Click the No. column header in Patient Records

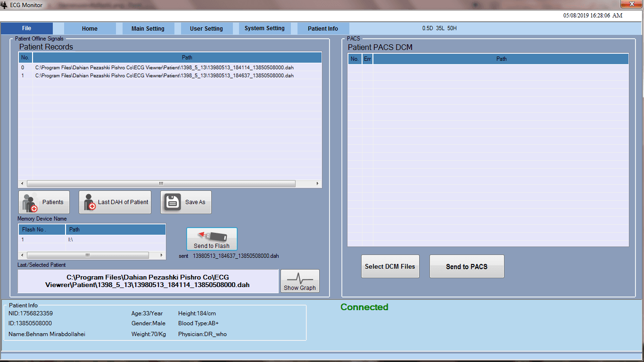pyautogui.click(x=25, y=58)
